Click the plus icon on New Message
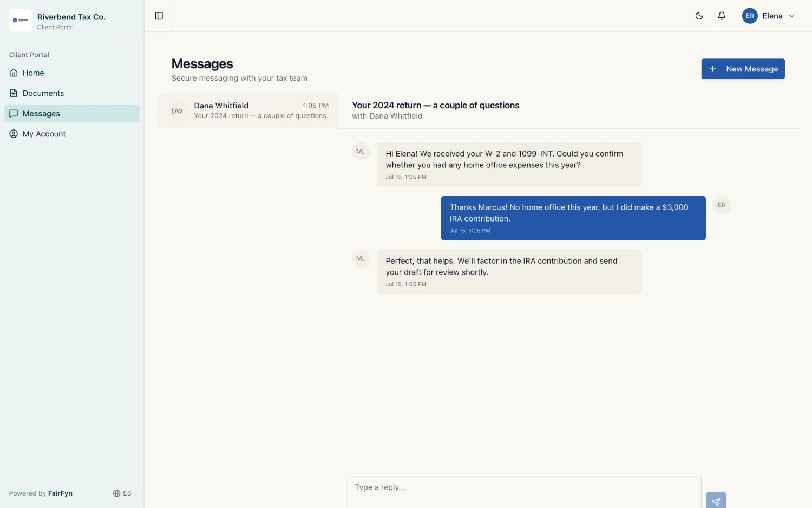The image size is (812, 508). click(712, 69)
